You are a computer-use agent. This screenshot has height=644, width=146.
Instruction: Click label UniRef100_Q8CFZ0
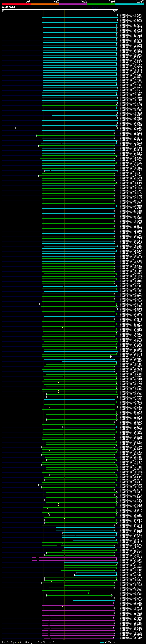(131, 593)
